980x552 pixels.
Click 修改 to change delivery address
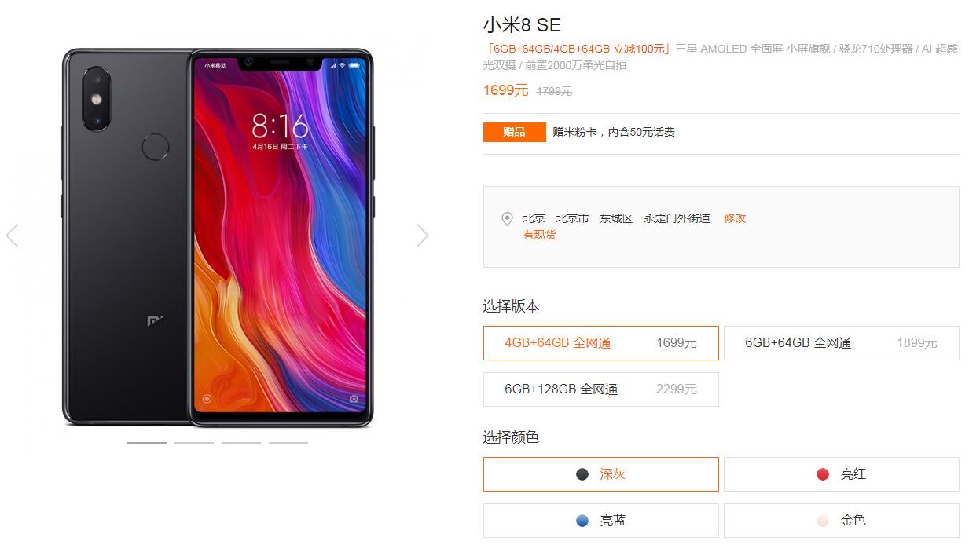click(735, 218)
